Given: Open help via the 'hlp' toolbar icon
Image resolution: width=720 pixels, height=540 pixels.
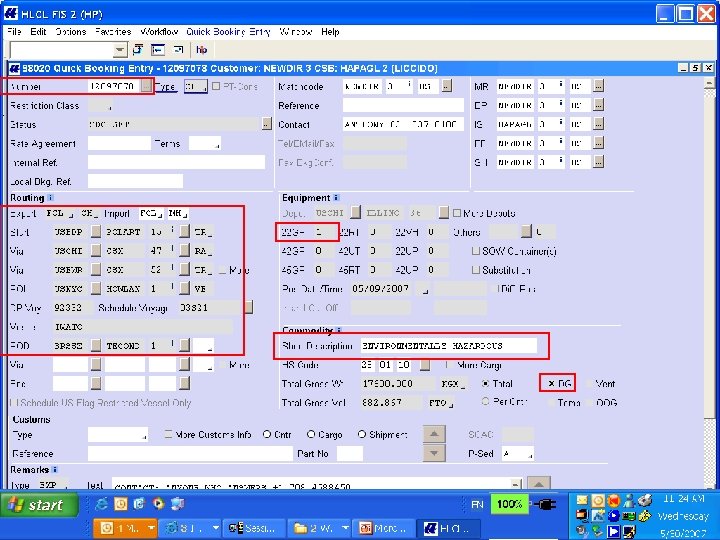Looking at the screenshot, I should [202, 50].
